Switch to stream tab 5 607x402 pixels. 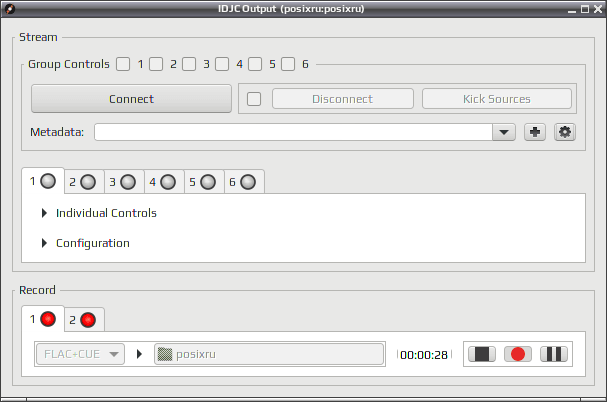click(x=204, y=182)
